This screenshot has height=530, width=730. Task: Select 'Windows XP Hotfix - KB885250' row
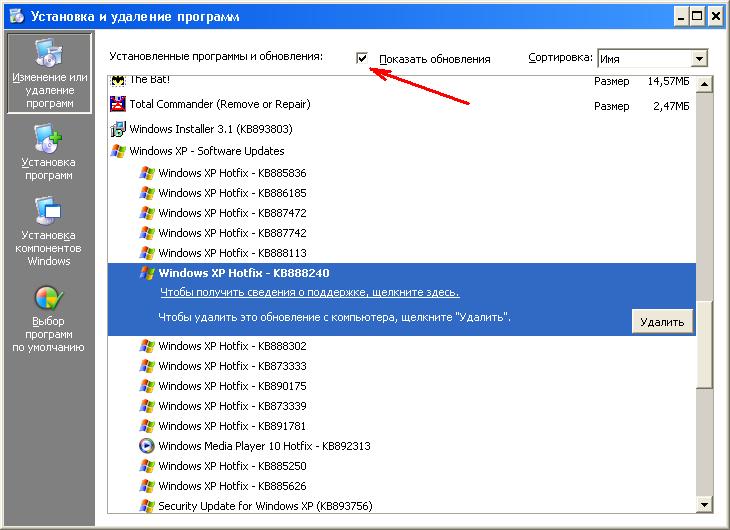coord(232,466)
